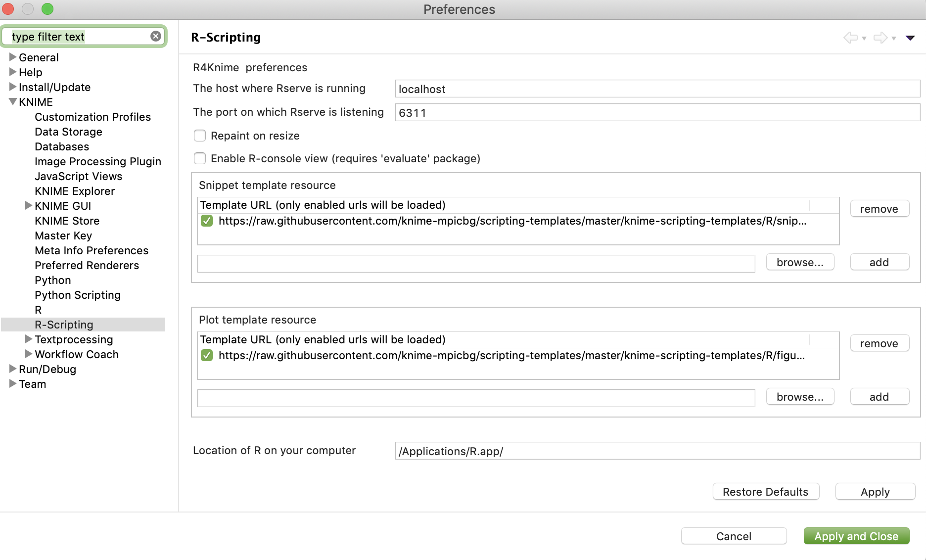Remove the selected plot template URL
926x560 pixels.
[880, 343]
